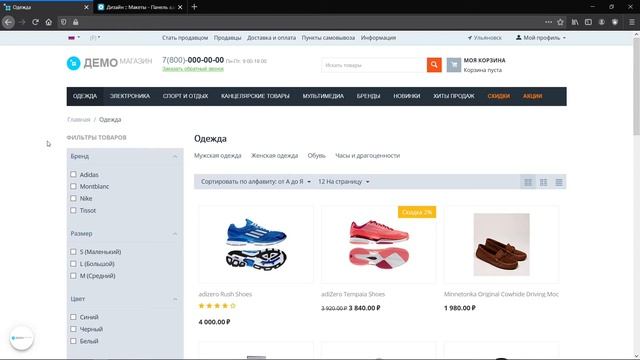
Task: Bookmark this page with the star icon
Action: pos(560,22)
